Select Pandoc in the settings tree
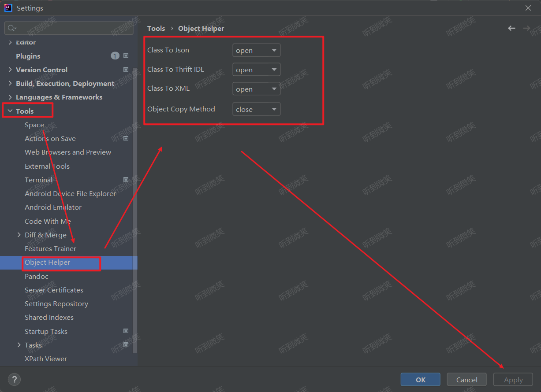 37,276
